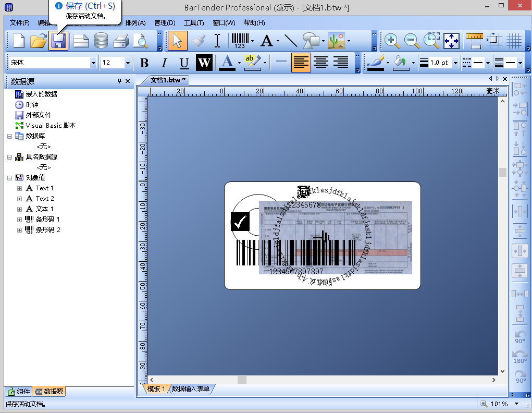Open the 帮助(H) menu
The height and width of the screenshot is (413, 532).
click(254, 23)
